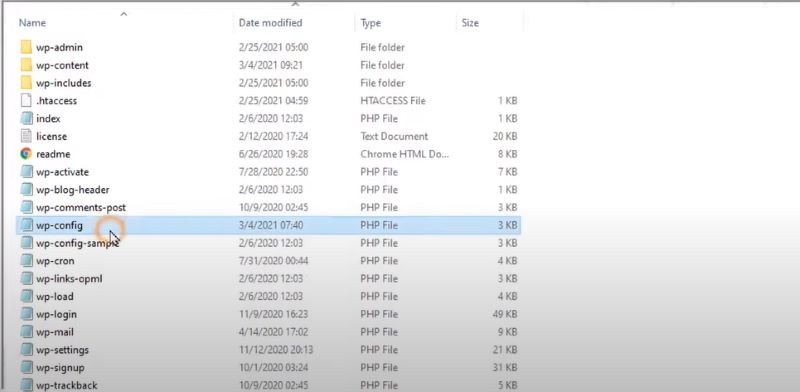Click the Text Document type cell
This screenshot has height=392, width=800.
click(x=394, y=136)
